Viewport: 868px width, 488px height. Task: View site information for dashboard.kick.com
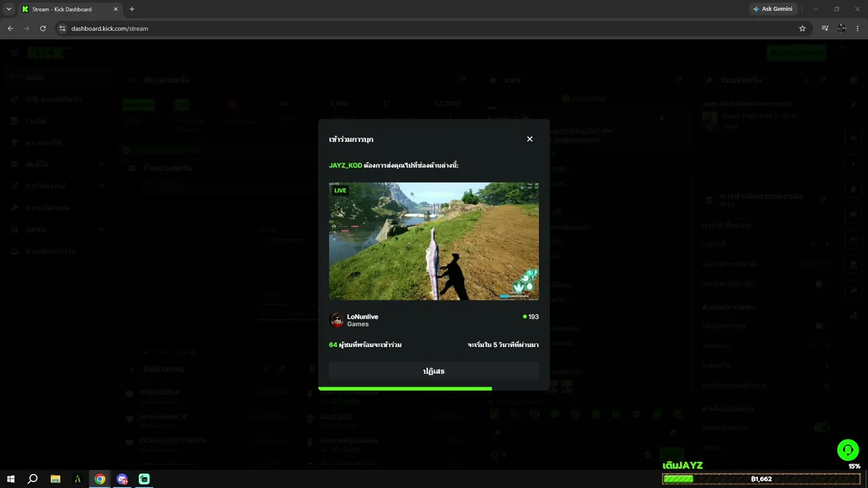coord(62,28)
